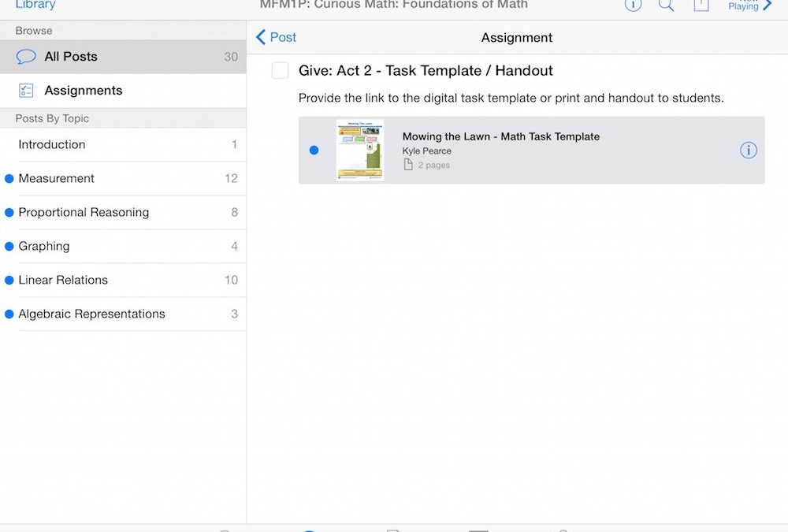
Task: Tap the share icon in top bar
Action: 701,6
